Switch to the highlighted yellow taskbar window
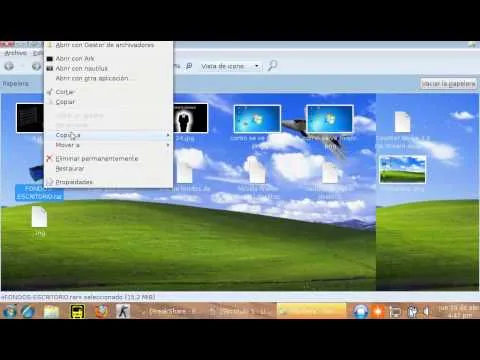Viewport: 480px width, 360px height. tap(311, 311)
